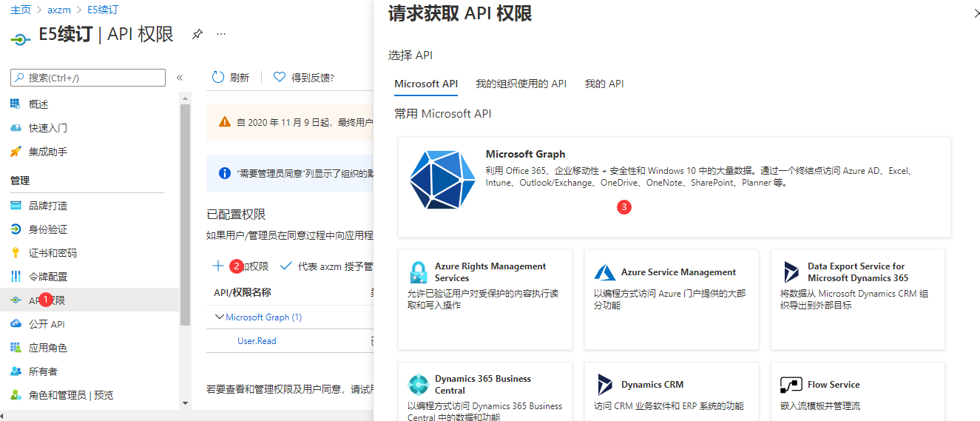Click the 管理 section label in sidebar

[20, 181]
